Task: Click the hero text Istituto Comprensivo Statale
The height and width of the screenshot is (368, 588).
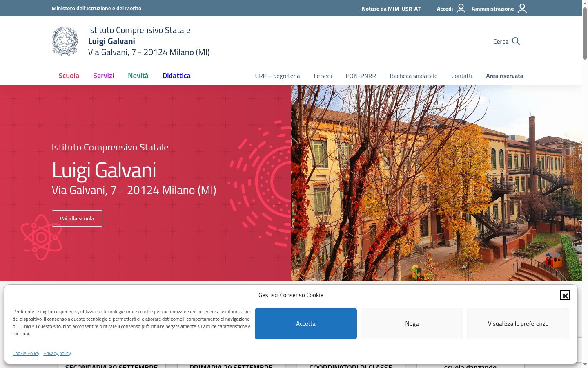Action: (110, 147)
